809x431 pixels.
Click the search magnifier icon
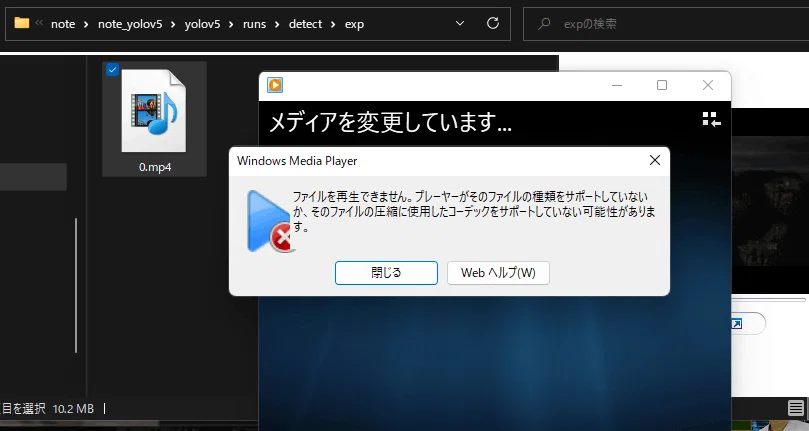[544, 24]
